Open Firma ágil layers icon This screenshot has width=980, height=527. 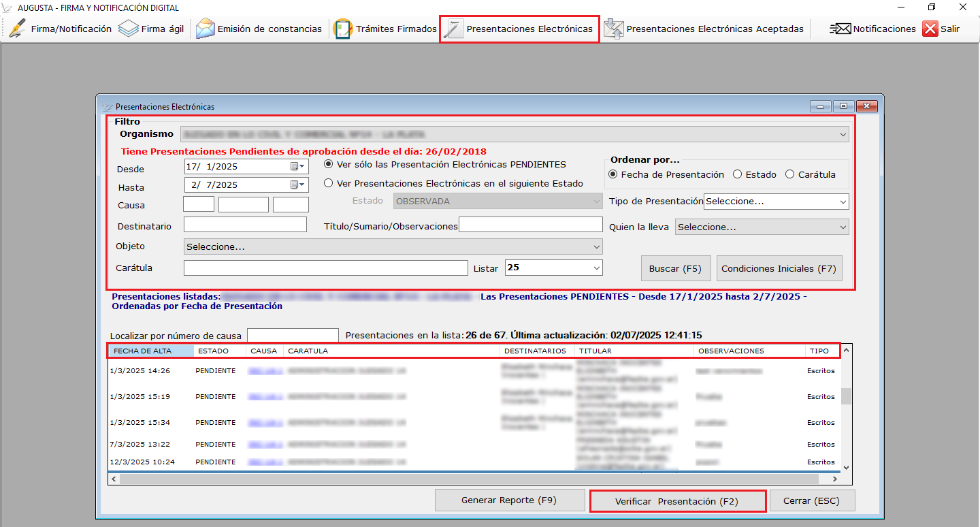coord(129,29)
